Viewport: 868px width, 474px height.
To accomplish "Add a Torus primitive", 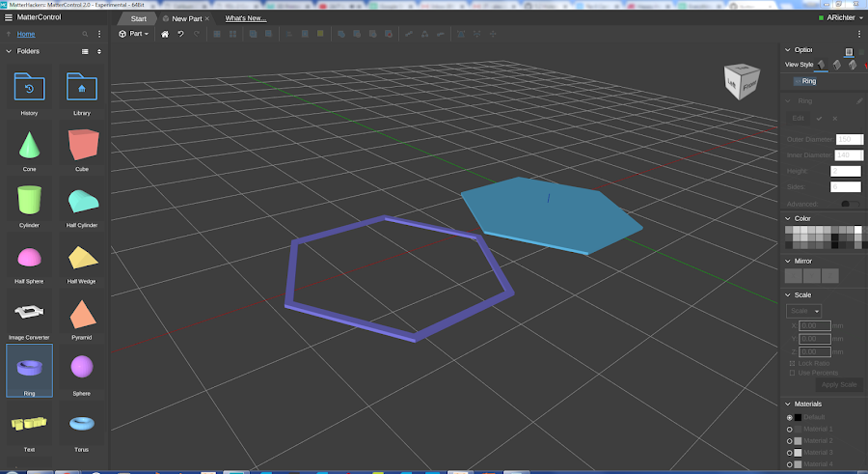I will (x=82, y=427).
